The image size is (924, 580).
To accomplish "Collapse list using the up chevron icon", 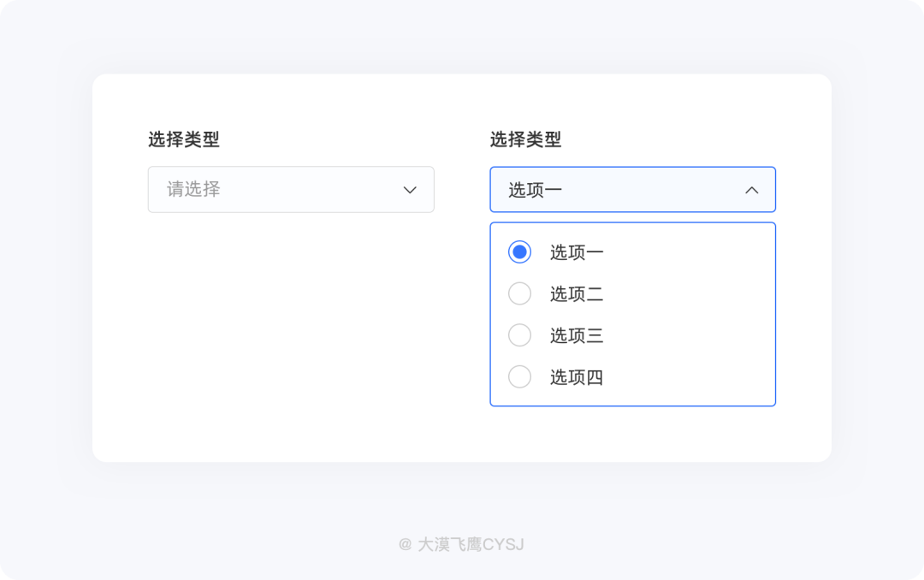I will pyautogui.click(x=751, y=190).
